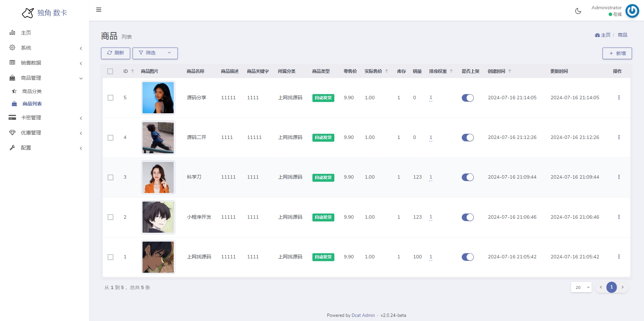This screenshot has width=644, height=321.
Task: Refresh the list with 刷新 button
Action: pyautogui.click(x=115, y=53)
